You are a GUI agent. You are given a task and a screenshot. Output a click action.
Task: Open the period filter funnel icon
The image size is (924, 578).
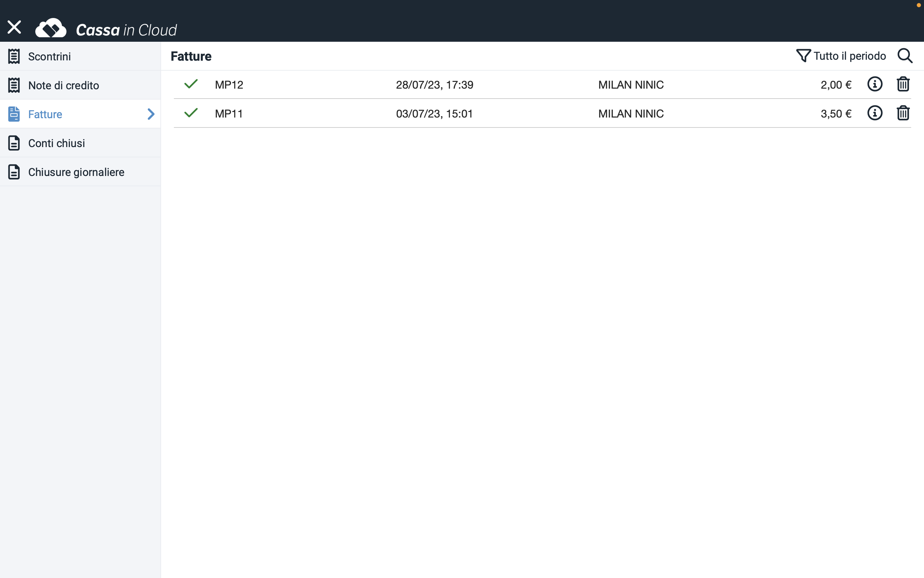[803, 56]
